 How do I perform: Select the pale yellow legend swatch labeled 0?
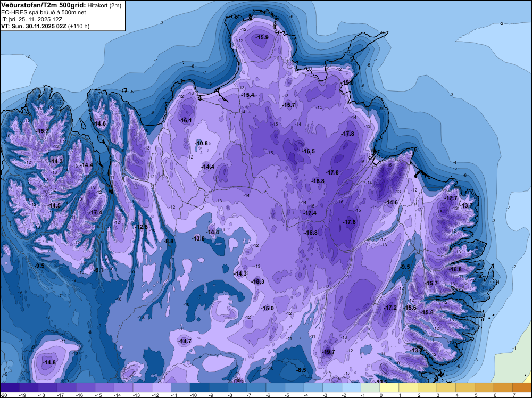click(x=389, y=387)
